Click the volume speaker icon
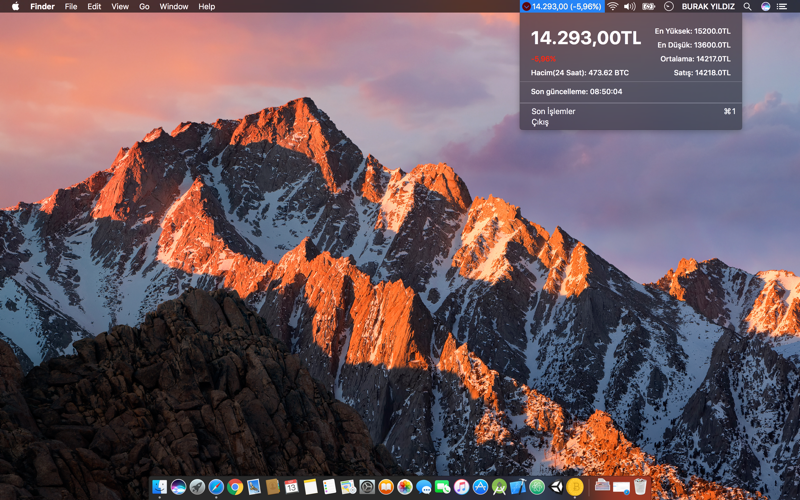Viewport: 800px width, 500px height. 629,6
